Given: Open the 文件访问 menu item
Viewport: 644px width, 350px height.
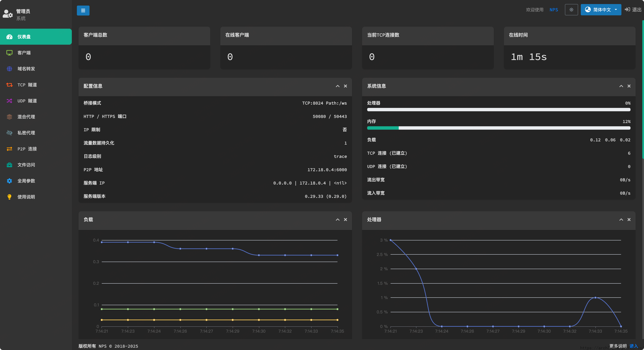Looking at the screenshot, I should tap(26, 165).
